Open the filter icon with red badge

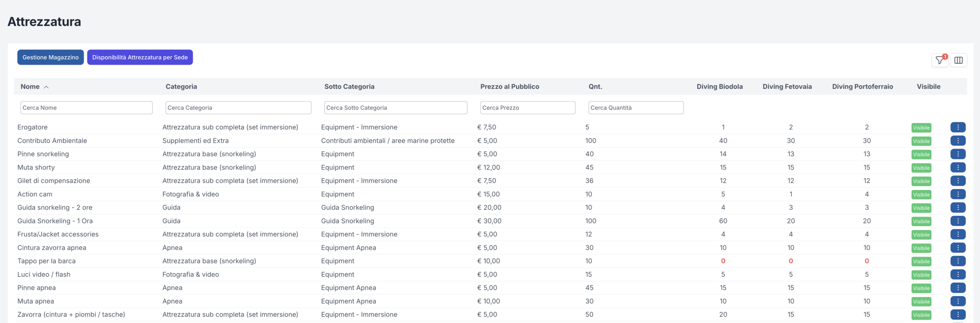click(x=939, y=60)
